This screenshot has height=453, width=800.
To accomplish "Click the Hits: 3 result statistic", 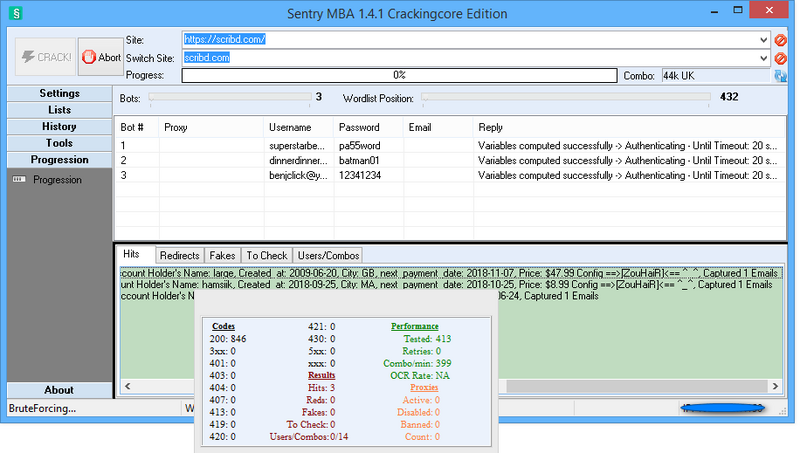I will tap(321, 388).
